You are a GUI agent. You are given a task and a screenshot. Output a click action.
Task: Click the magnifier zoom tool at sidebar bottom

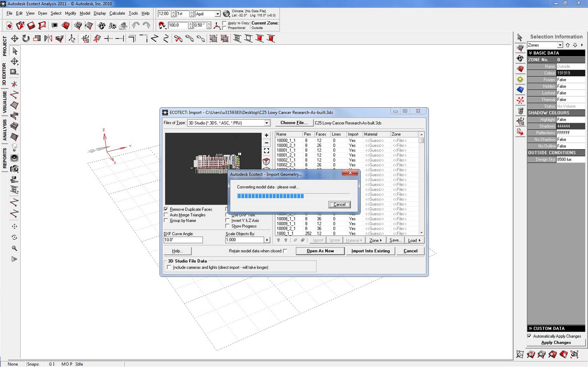[14, 248]
